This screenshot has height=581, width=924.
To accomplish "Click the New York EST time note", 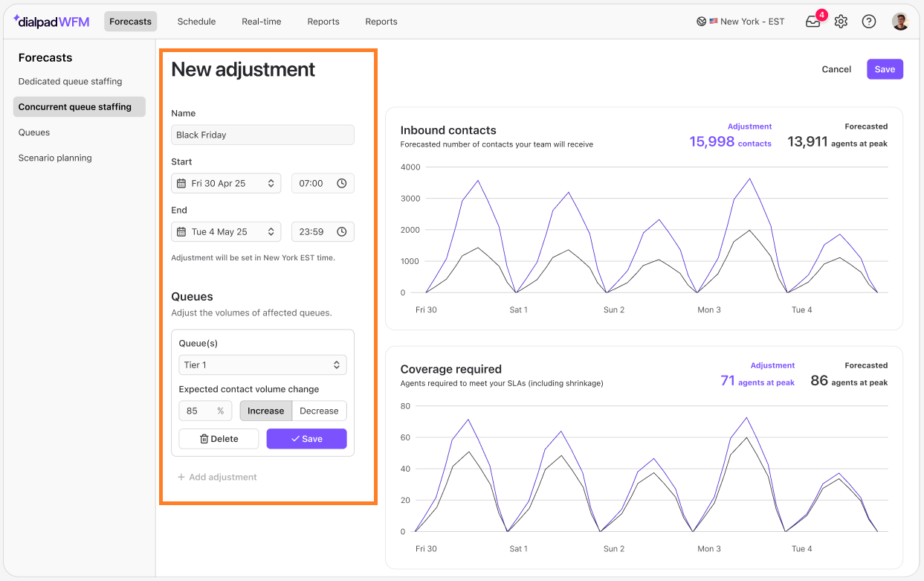I will point(253,257).
